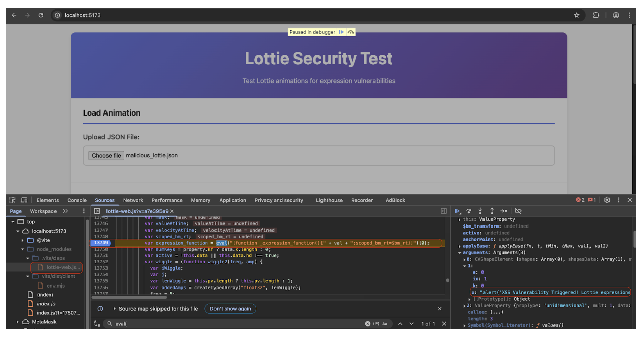The width and height of the screenshot is (644, 341).
Task: Click the breakpoint marker on line 13749
Action: point(102,243)
